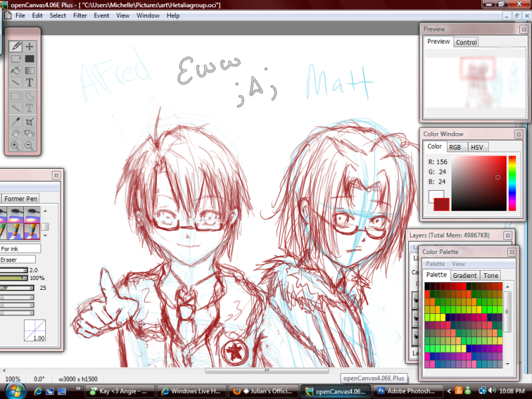
Task: Select the rotate-view hand tool
Action: coord(29,134)
